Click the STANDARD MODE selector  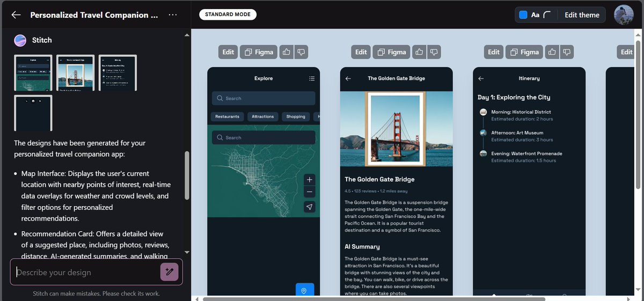click(228, 14)
